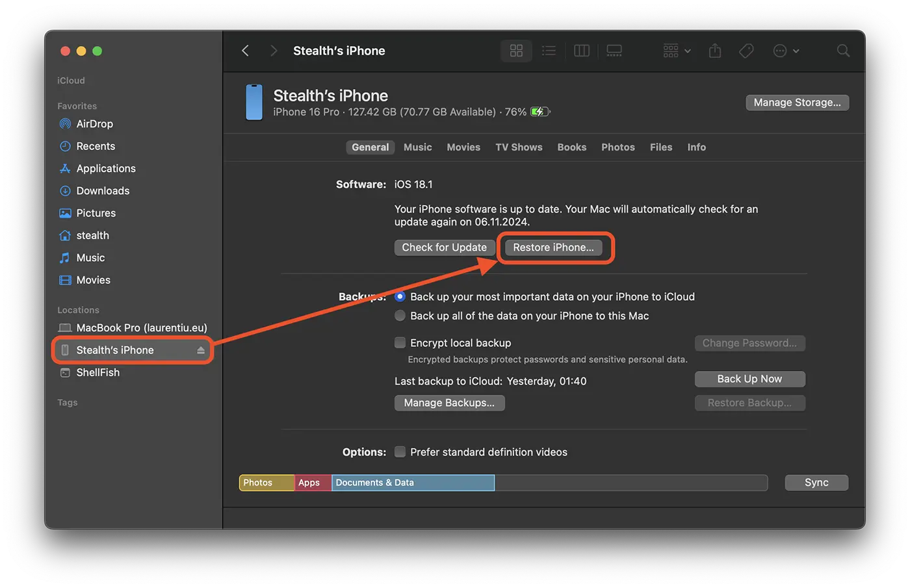
Task: Click the iCloud sidebar heading
Action: tap(71, 81)
